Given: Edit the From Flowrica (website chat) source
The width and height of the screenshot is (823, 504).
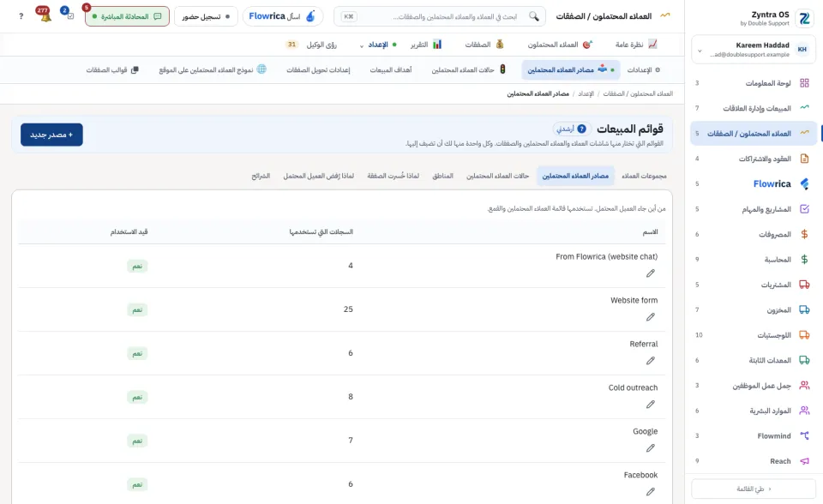Looking at the screenshot, I should click(x=651, y=273).
